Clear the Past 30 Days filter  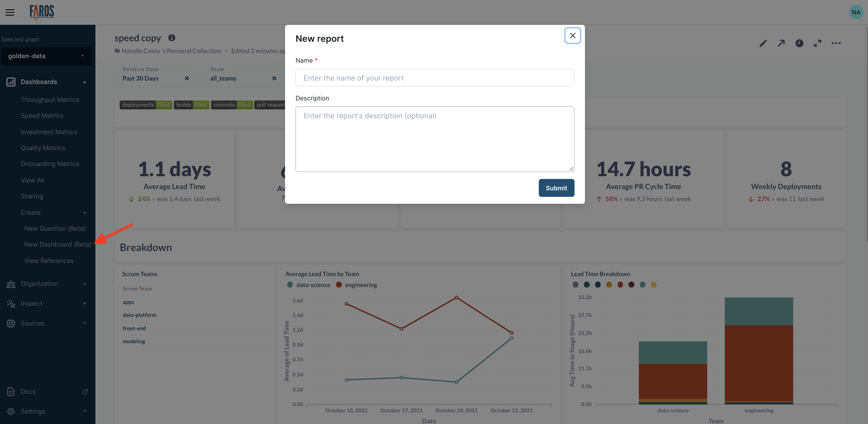(187, 78)
